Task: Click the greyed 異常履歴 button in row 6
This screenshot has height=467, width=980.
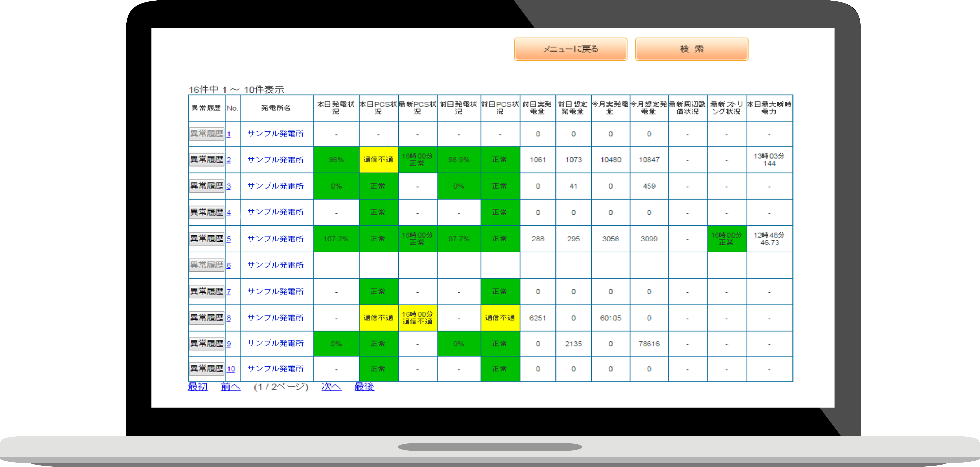Action: [207, 265]
